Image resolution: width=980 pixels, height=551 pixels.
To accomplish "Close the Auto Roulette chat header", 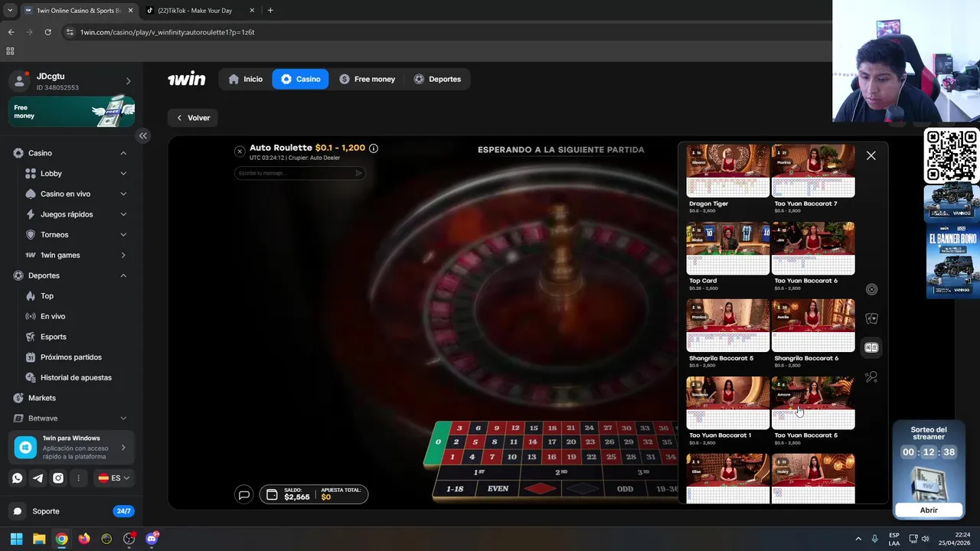I will pos(240,151).
